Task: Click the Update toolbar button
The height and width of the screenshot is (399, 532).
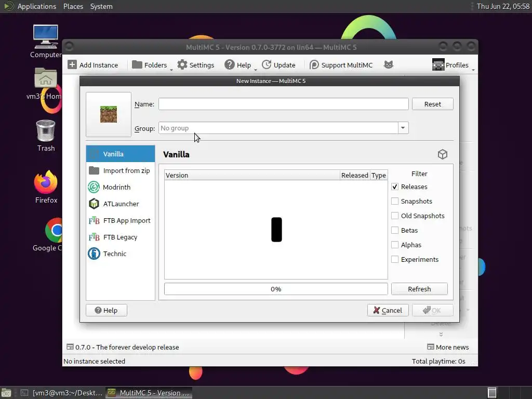Action: [278, 65]
